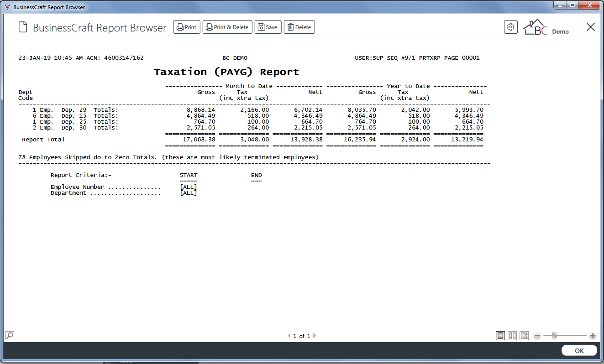The image size is (604, 364).
Task: Click the 'Dep. 15 Totals' row label
Action: (90, 116)
